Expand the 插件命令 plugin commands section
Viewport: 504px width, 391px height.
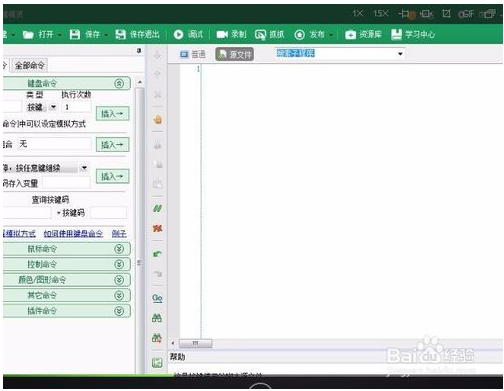point(119,311)
